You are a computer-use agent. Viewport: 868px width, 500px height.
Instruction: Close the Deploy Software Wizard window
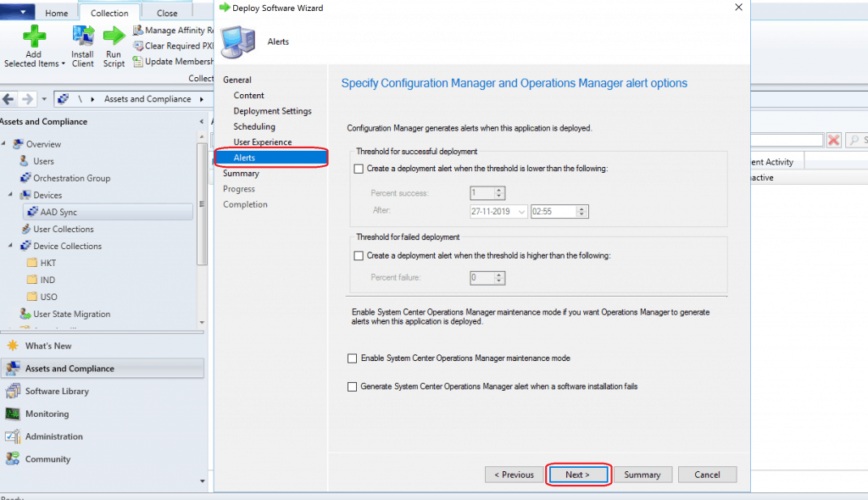click(738, 7)
